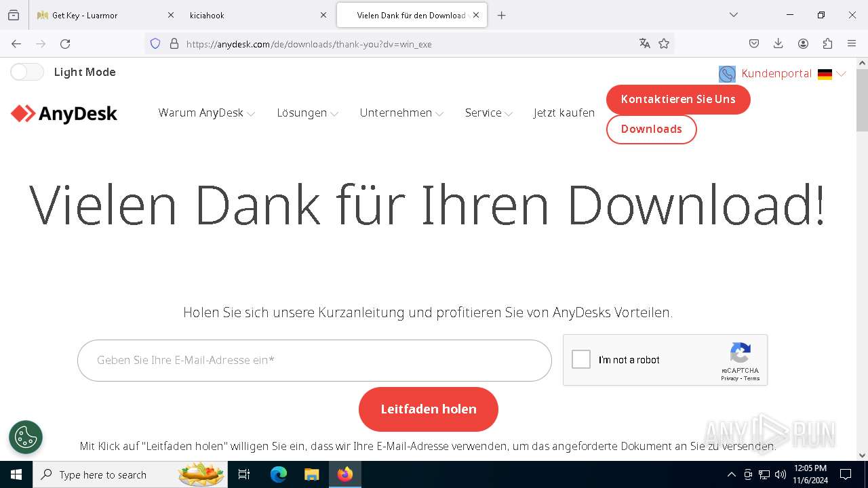Expand Warum AnyDesk menu
Viewport: 868px width, 488px height.
click(x=206, y=113)
